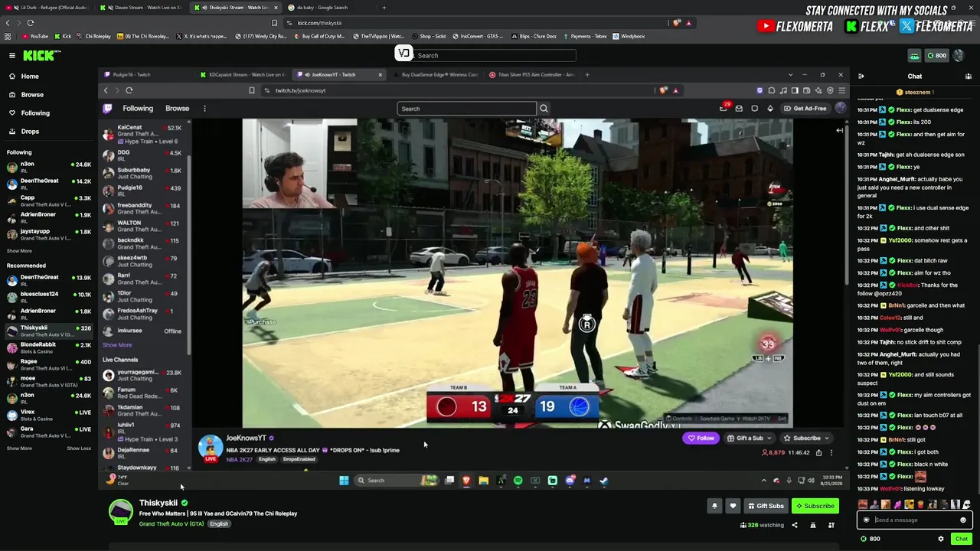Open the Grand Theft Auto V category link
980x551 pixels.
pyautogui.click(x=171, y=524)
